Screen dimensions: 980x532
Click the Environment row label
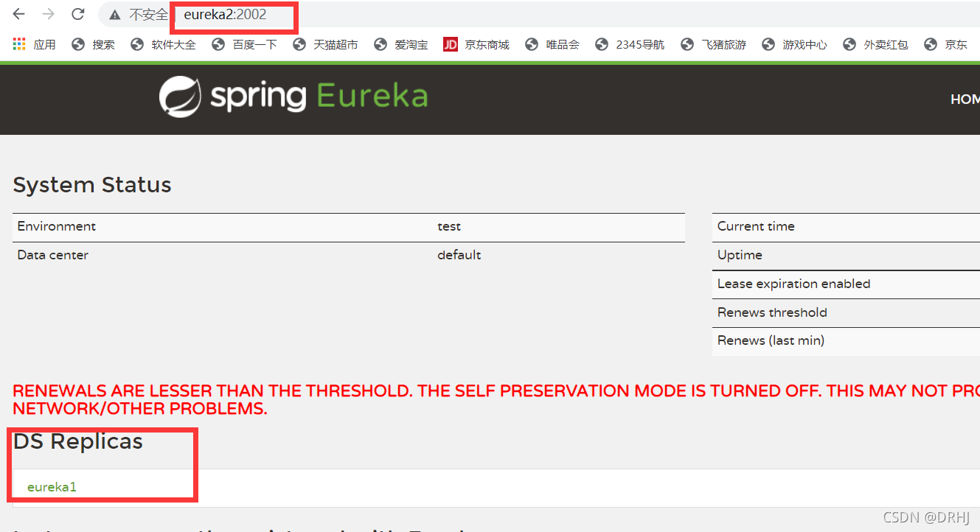coord(57,226)
